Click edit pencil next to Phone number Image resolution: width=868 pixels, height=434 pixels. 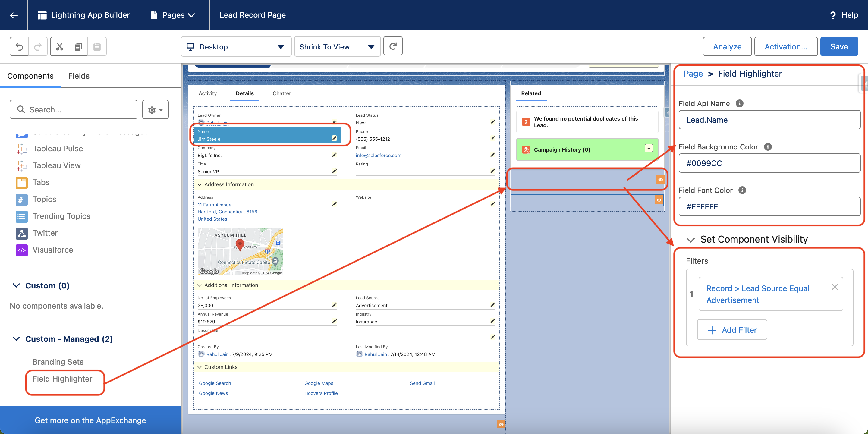coord(493,138)
